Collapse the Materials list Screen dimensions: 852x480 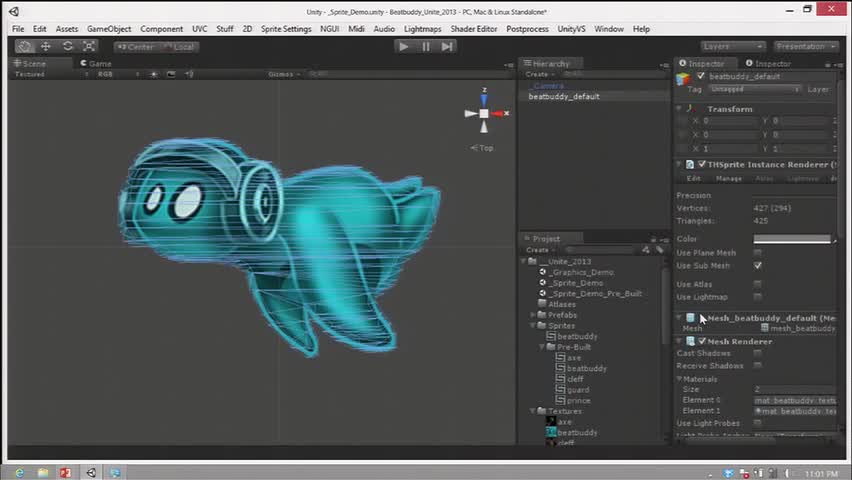[679, 379]
